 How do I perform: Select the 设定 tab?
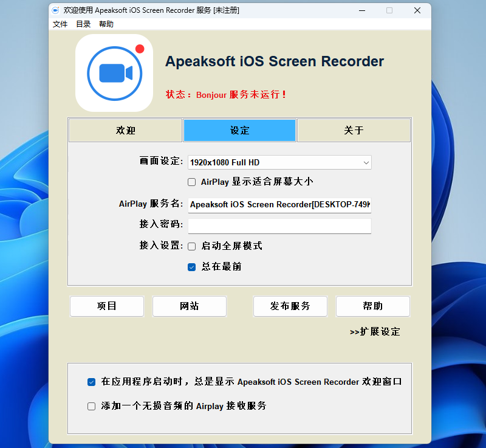[x=239, y=130]
